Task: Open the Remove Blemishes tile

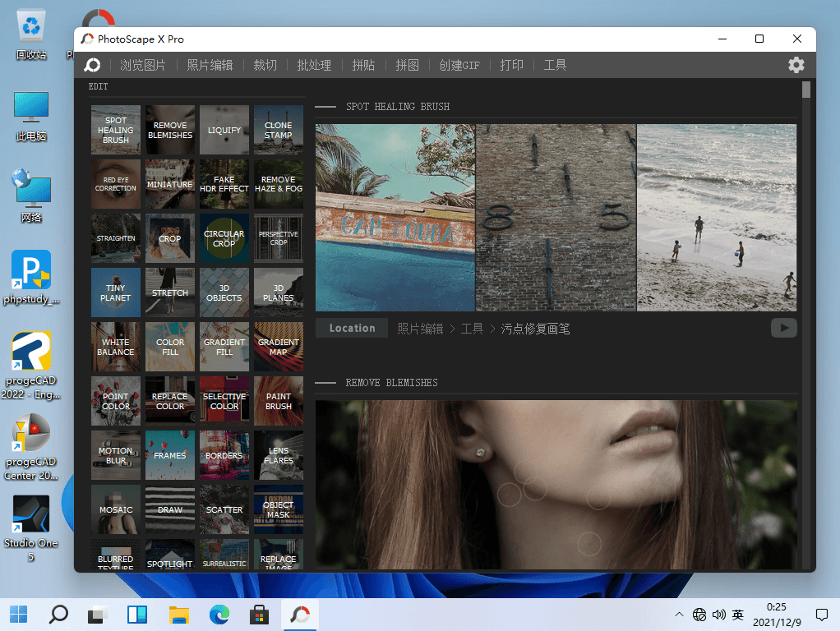Action: [170, 130]
